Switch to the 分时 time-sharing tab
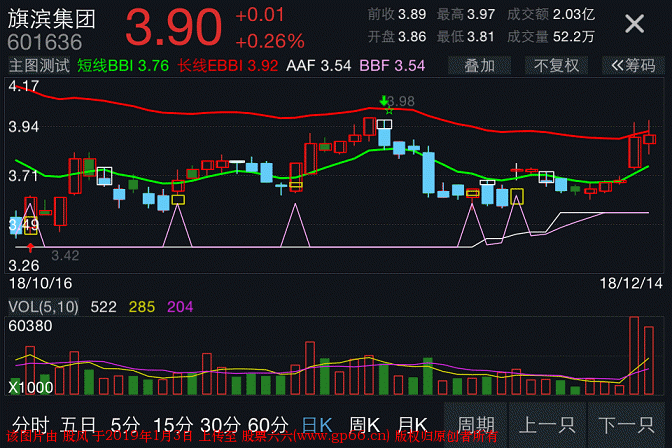Image resolution: width=672 pixels, height=448 pixels. [30, 425]
